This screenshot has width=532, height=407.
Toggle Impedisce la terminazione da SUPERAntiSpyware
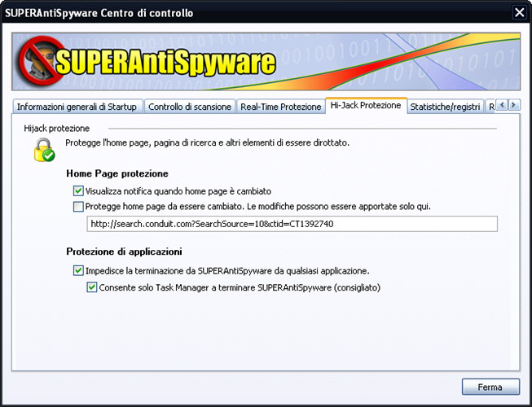coord(78,270)
